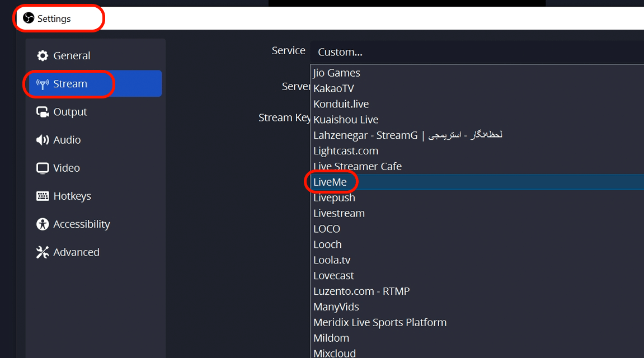Click the Advanced tools icon
Image resolution: width=644 pixels, height=358 pixels.
click(43, 252)
